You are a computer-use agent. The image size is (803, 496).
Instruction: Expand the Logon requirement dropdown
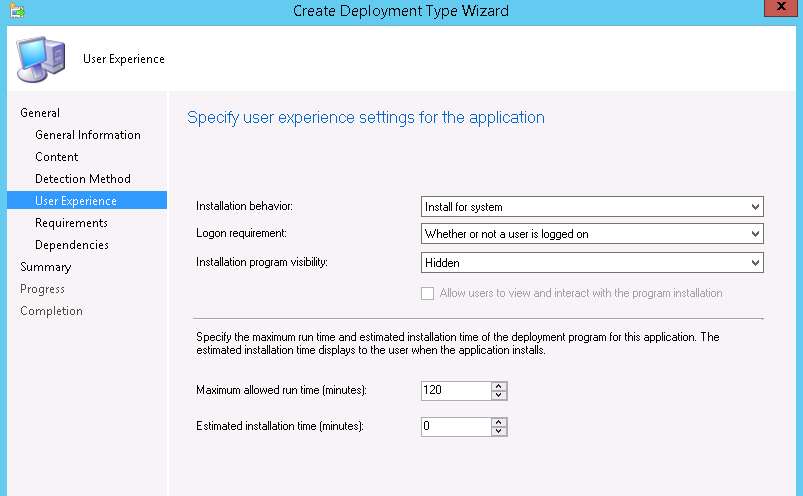592,234
